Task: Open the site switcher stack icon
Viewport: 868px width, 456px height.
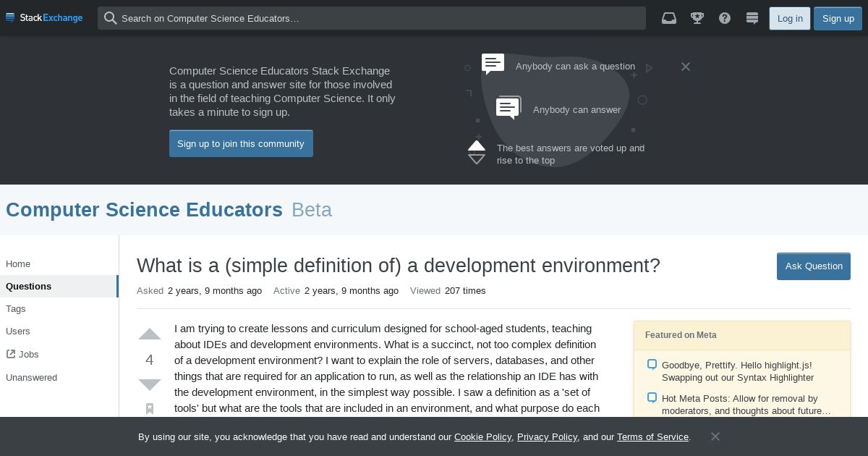Action: (752, 18)
